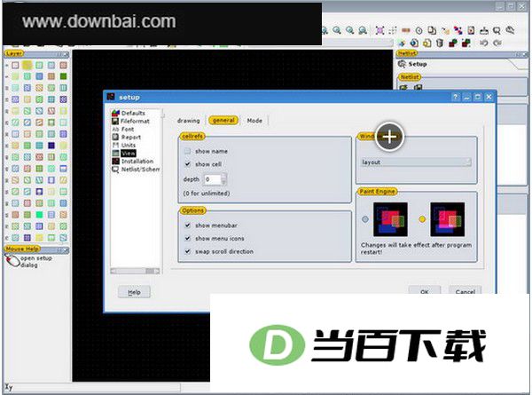Click the depth spinner arrows

[223, 179]
